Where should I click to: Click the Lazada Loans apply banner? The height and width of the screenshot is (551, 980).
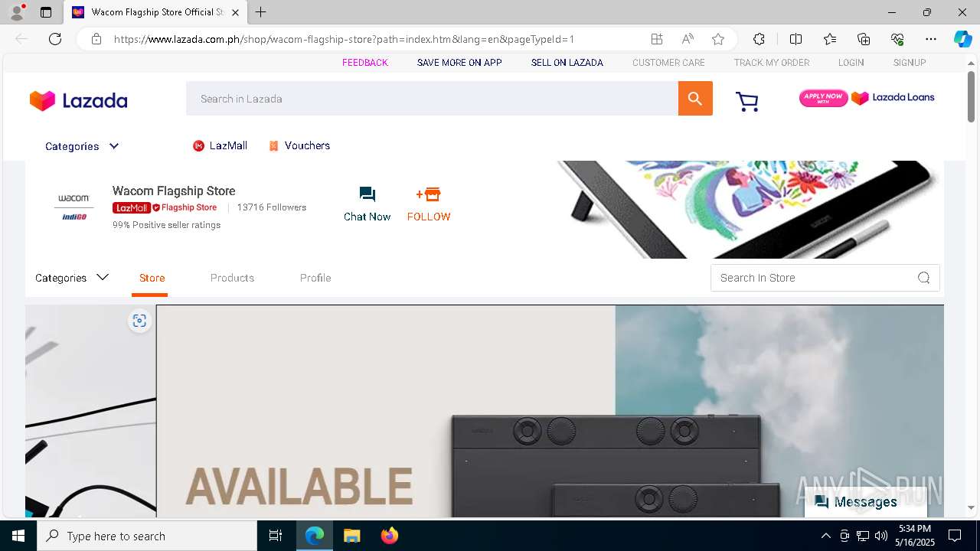pyautogui.click(x=867, y=98)
